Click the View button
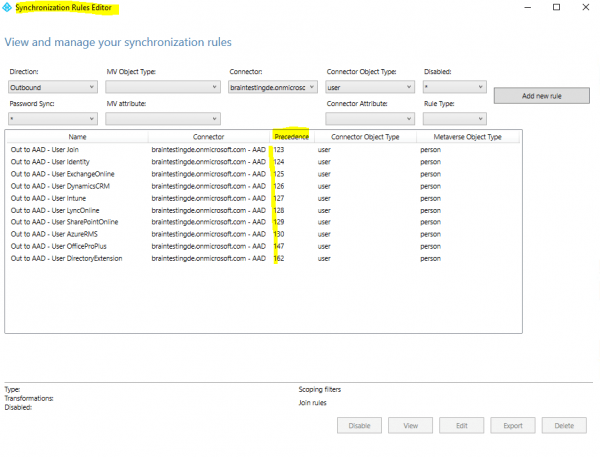 coord(410,425)
